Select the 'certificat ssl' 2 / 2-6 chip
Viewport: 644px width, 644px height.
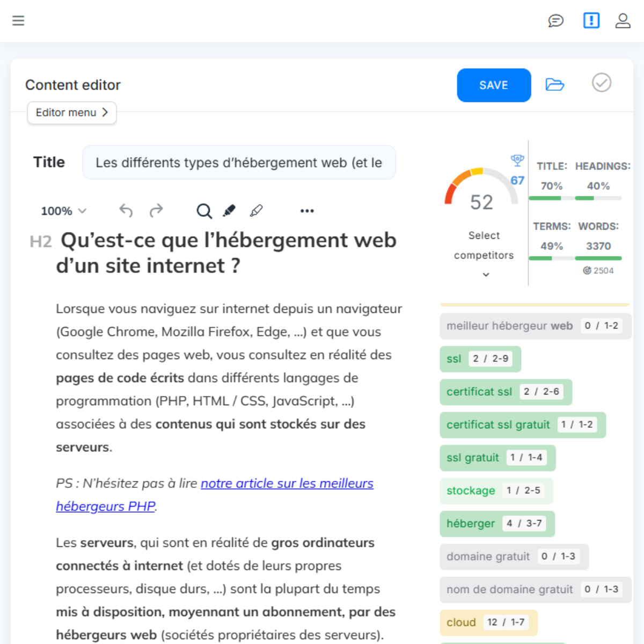[x=506, y=392]
